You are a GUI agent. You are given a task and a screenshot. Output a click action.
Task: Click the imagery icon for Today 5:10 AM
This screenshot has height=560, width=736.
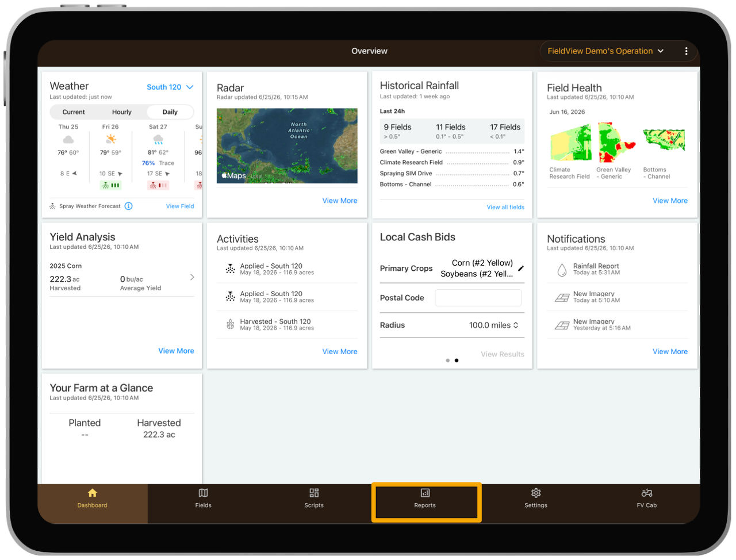click(x=562, y=297)
